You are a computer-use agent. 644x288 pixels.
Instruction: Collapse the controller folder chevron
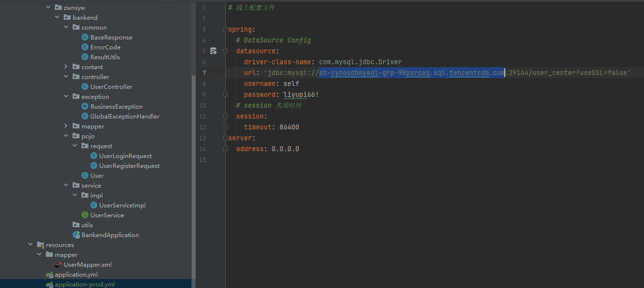tap(66, 77)
